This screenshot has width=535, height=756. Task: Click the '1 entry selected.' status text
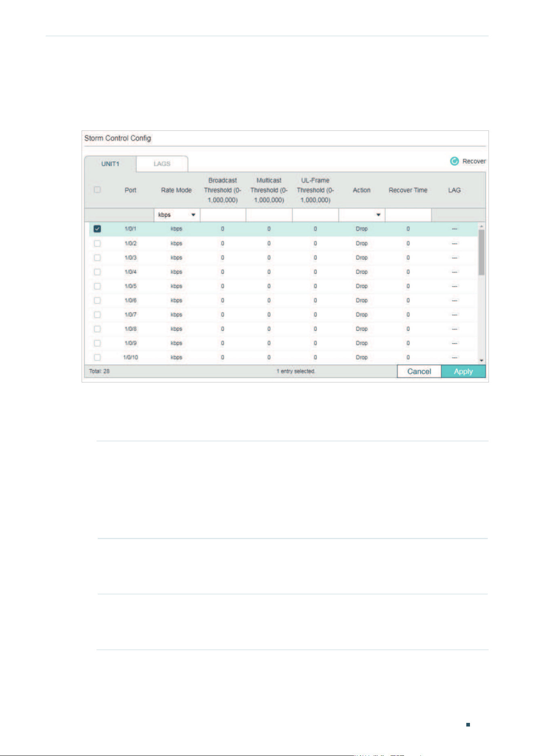pyautogui.click(x=296, y=371)
